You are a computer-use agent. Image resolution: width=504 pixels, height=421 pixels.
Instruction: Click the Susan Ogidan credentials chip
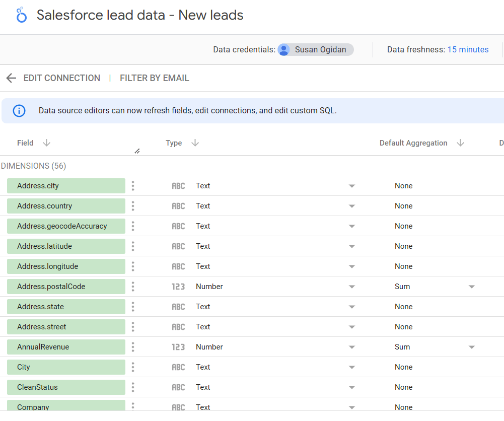[315, 49]
